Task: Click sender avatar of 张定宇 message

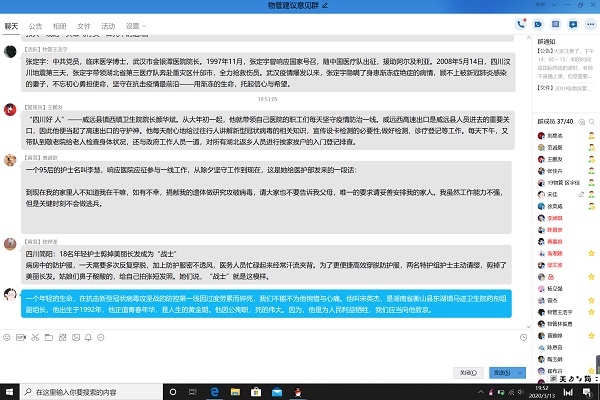Action: coord(10,52)
